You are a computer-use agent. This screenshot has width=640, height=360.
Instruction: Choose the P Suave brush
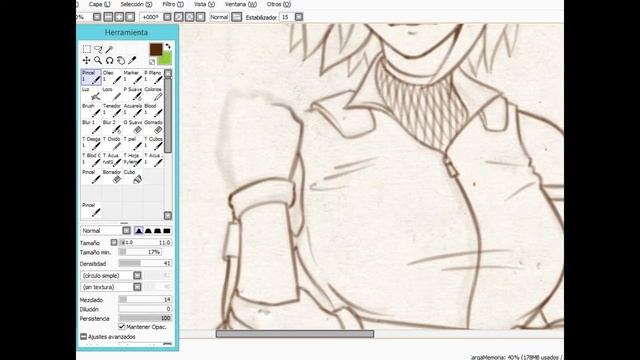(x=133, y=94)
